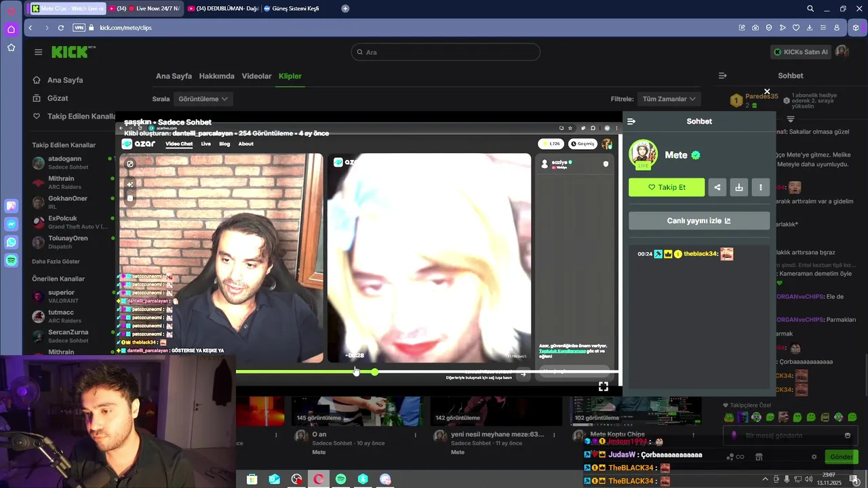Open bookmarks star in sidebar
868x488 pixels.
12,47
